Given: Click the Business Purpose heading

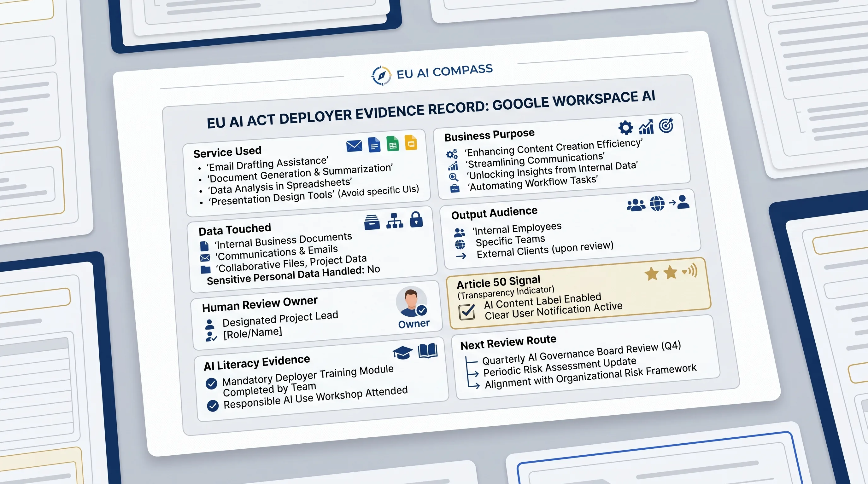Looking at the screenshot, I should pos(490,135).
